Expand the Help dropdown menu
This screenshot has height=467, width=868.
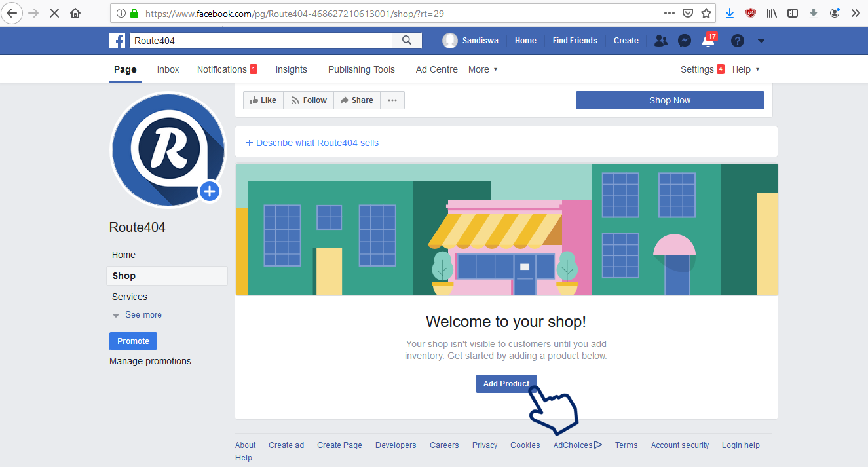click(745, 69)
